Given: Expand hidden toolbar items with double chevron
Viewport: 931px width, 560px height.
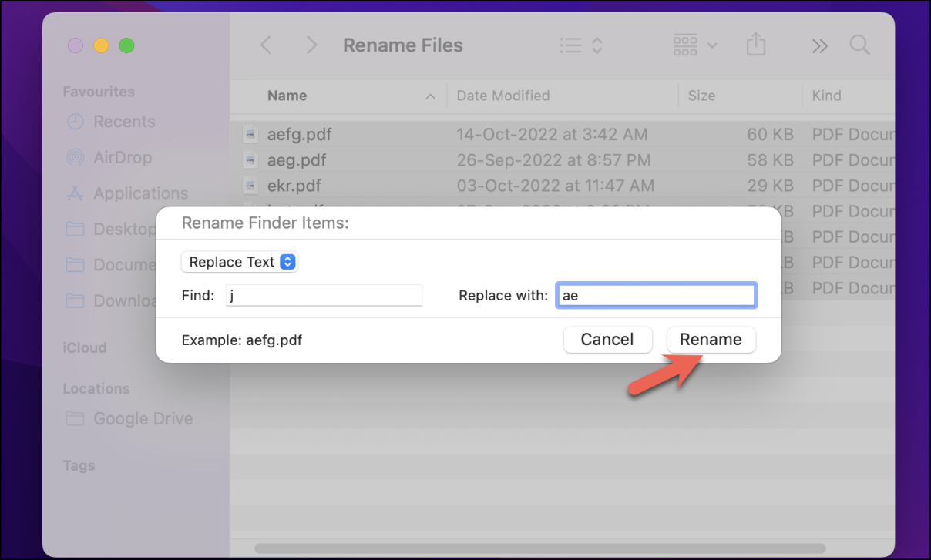Looking at the screenshot, I should coord(819,45).
